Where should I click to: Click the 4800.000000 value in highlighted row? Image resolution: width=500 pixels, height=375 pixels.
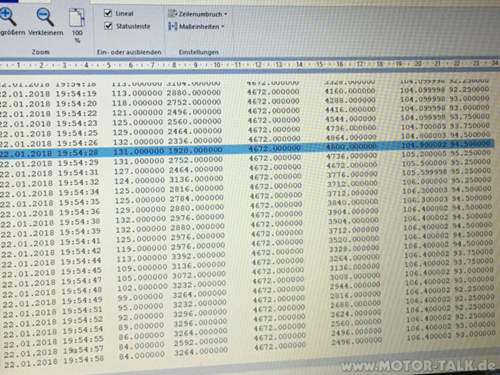(x=351, y=146)
